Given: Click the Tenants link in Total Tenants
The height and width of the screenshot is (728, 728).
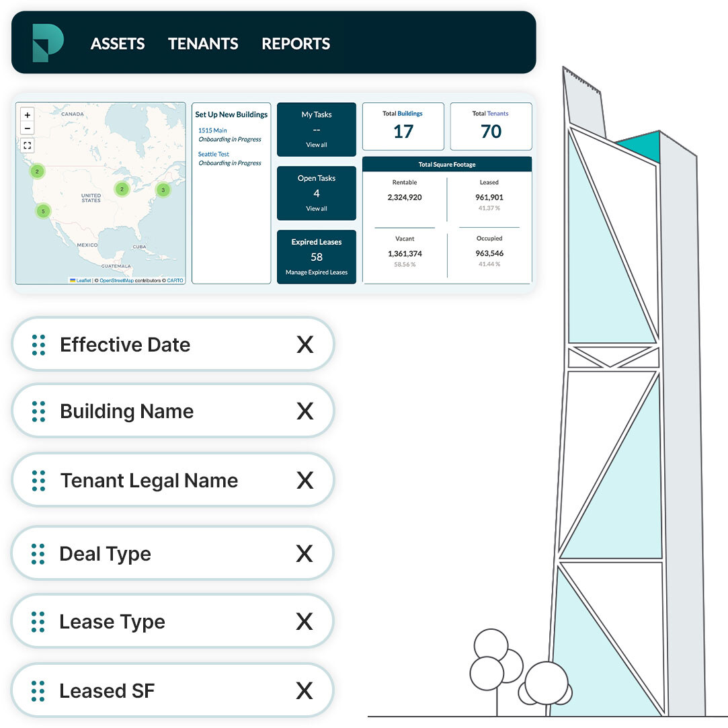Looking at the screenshot, I should pyautogui.click(x=497, y=114).
